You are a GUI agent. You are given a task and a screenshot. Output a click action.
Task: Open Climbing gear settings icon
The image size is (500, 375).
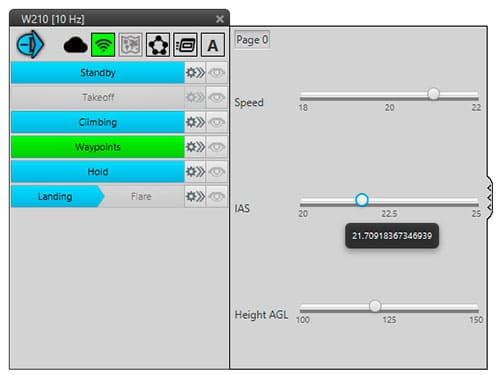pos(195,122)
